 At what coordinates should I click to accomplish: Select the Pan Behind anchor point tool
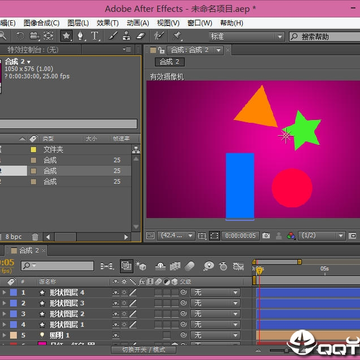[x=49, y=36]
